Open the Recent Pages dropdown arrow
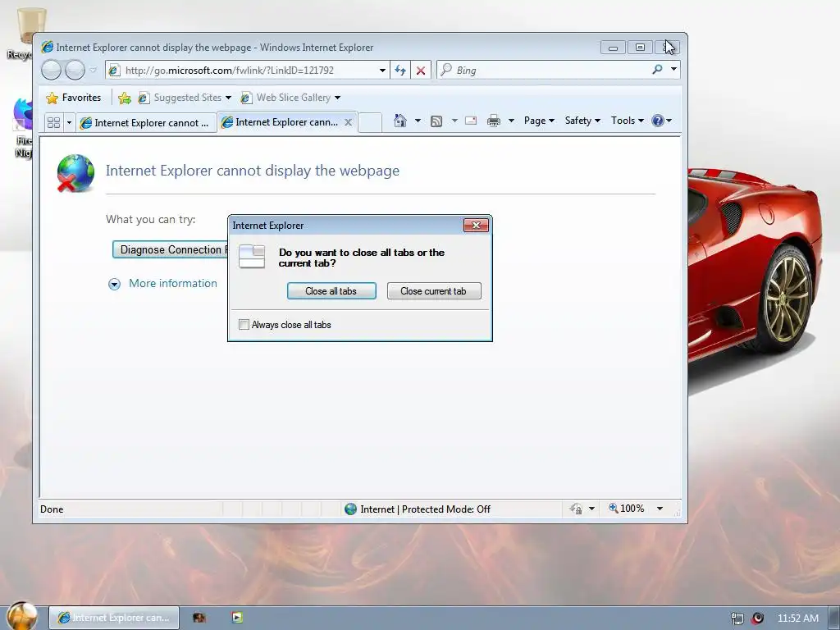 tap(93, 70)
